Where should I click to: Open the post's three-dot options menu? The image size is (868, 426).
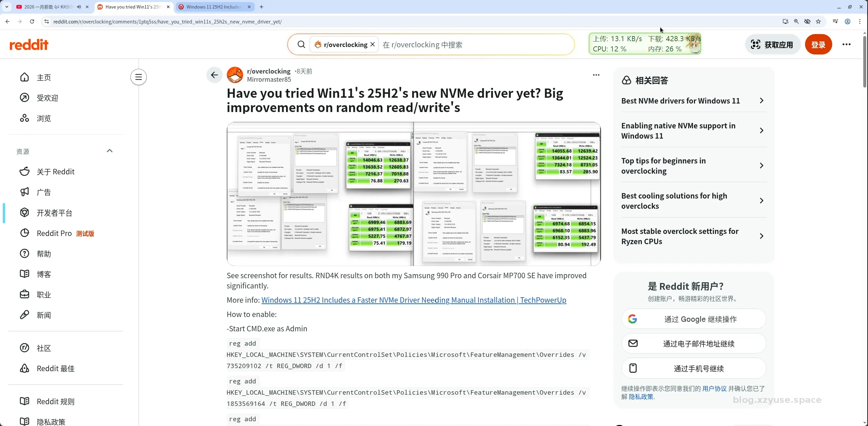(596, 75)
